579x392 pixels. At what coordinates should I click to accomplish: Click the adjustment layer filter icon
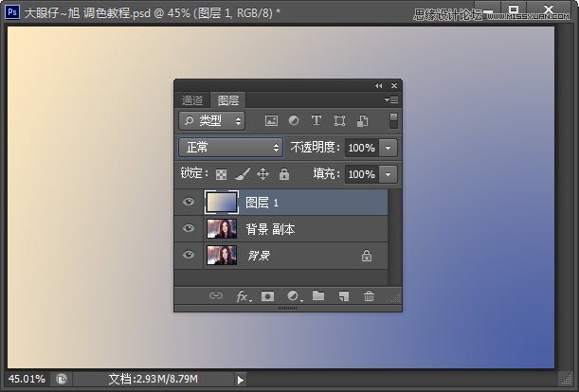293,121
